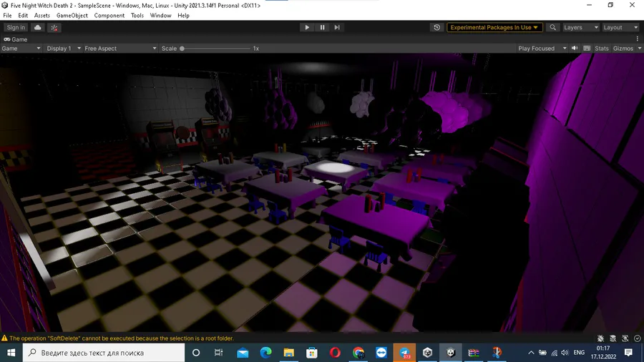
Task: Click the cache server icon in status bar
Action: [x=613, y=338]
